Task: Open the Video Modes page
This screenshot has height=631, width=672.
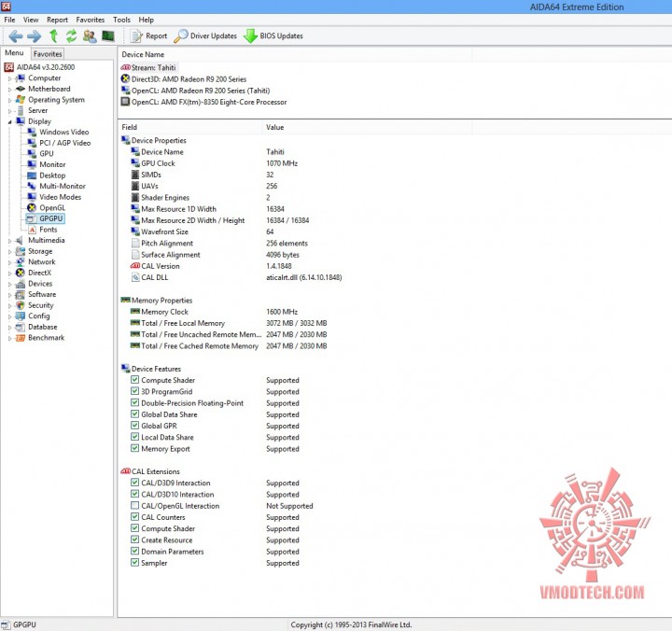Action: click(60, 197)
